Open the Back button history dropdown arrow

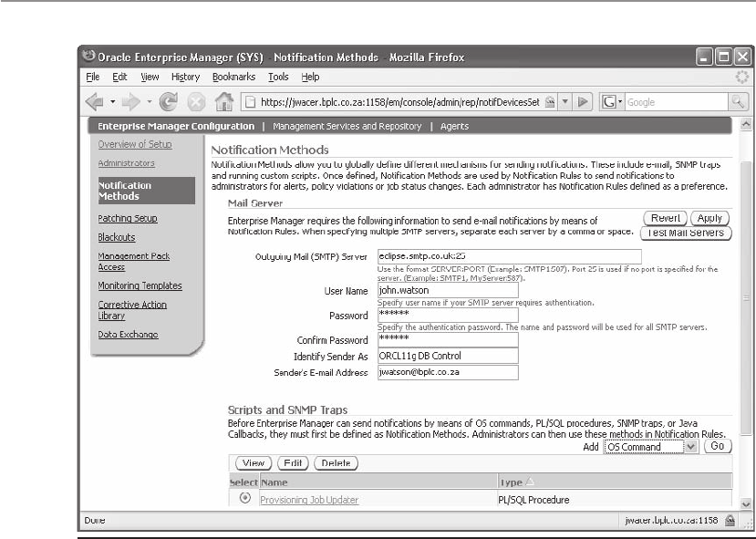pos(113,102)
